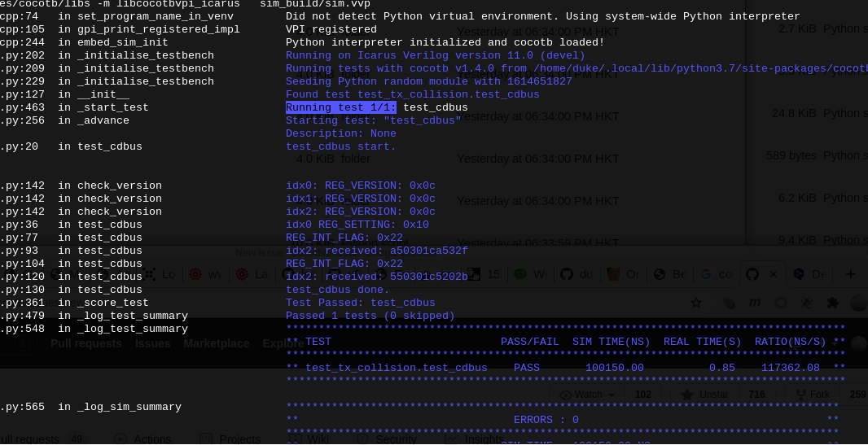Switch to the '15' browser tab
Viewport: 868px width, 445px height.
pyautogui.click(x=484, y=274)
